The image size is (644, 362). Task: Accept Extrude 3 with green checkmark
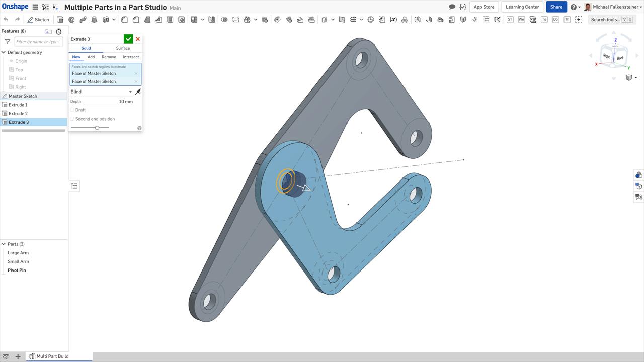pyautogui.click(x=128, y=39)
